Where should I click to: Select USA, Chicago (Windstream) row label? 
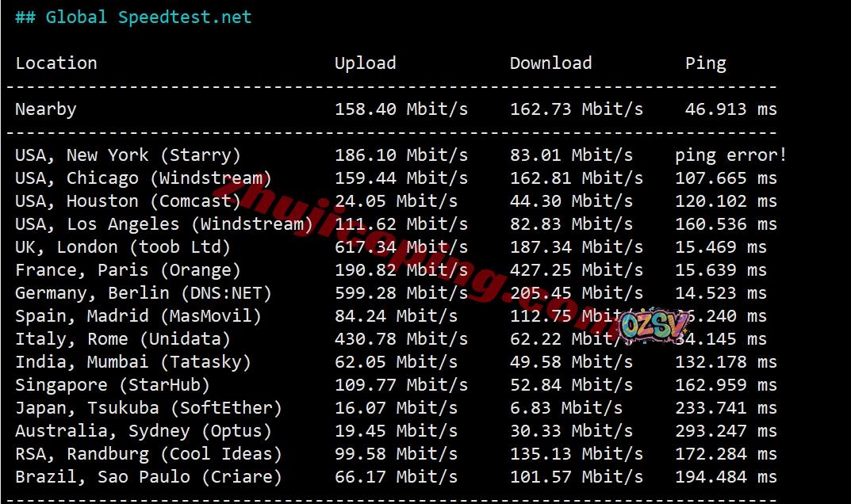coord(144,178)
